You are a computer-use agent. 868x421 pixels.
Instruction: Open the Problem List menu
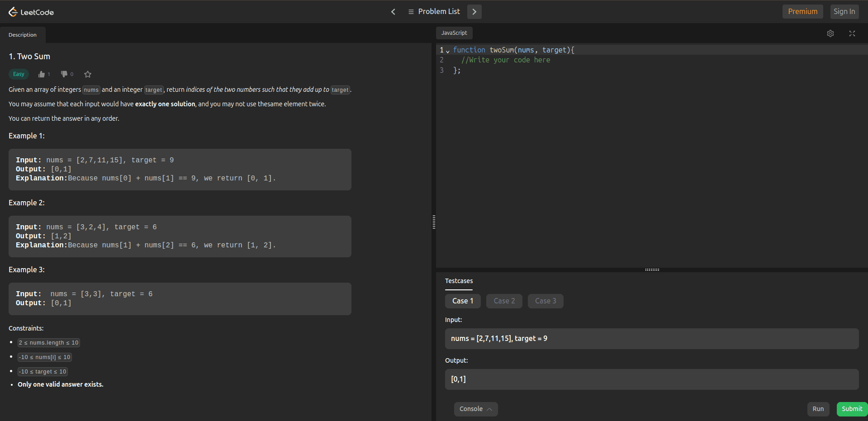434,12
